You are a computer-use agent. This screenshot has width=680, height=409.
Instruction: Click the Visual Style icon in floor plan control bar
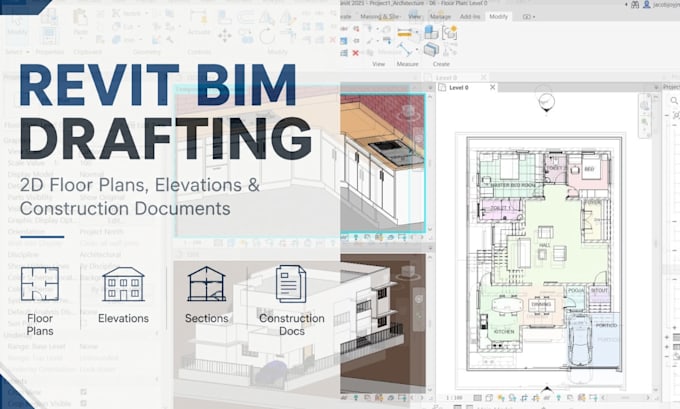tap(489, 398)
